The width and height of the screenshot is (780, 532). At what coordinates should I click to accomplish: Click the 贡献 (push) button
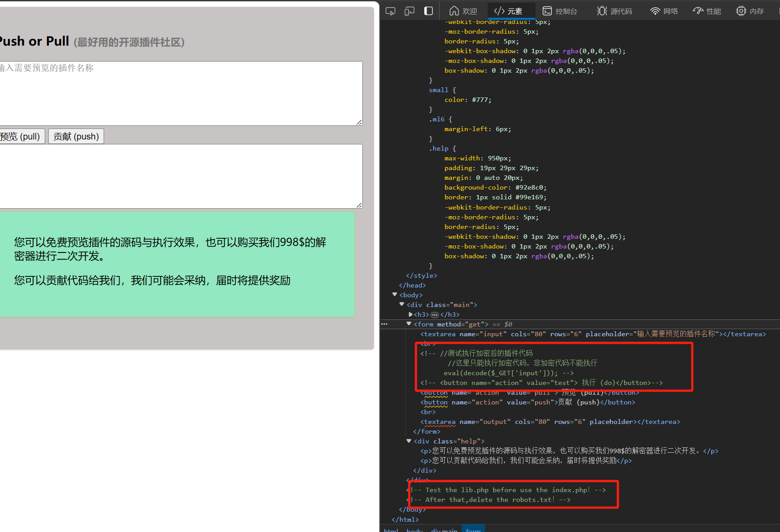76,136
